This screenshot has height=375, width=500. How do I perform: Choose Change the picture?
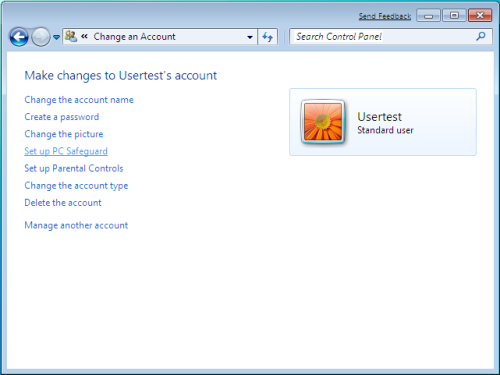64,134
